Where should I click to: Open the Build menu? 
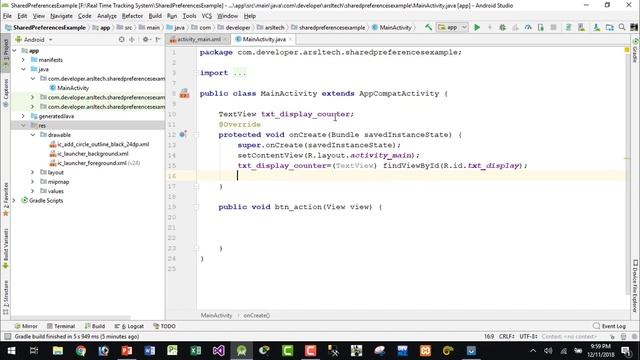click(x=155, y=16)
